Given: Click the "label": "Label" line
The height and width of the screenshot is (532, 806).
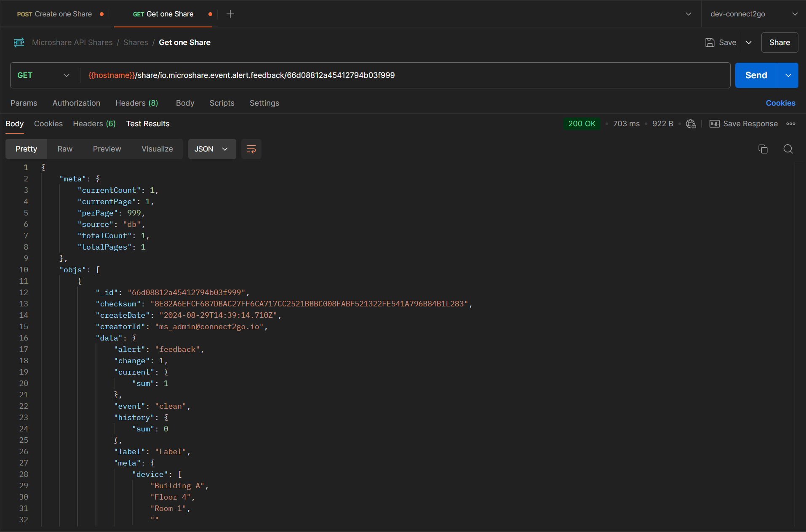Looking at the screenshot, I should pyautogui.click(x=152, y=452).
